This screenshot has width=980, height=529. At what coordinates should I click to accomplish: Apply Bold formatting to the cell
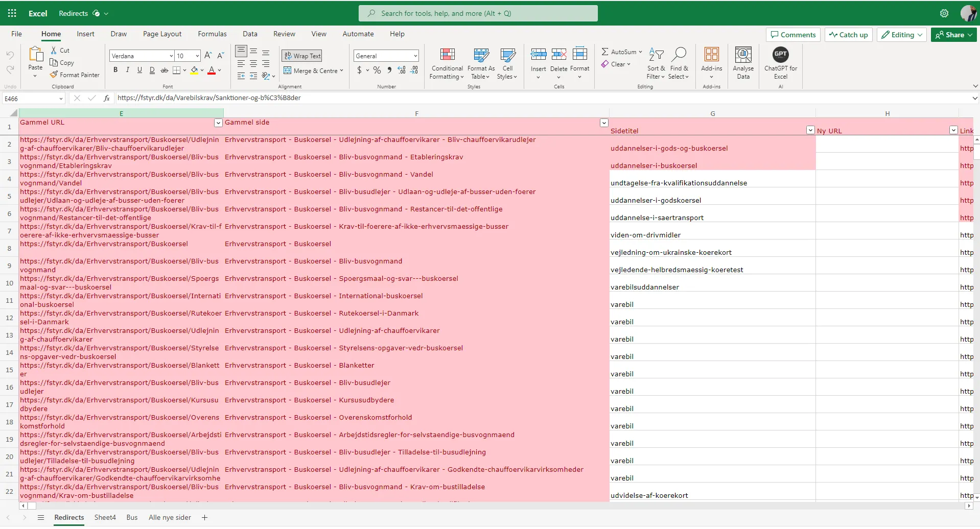point(115,70)
